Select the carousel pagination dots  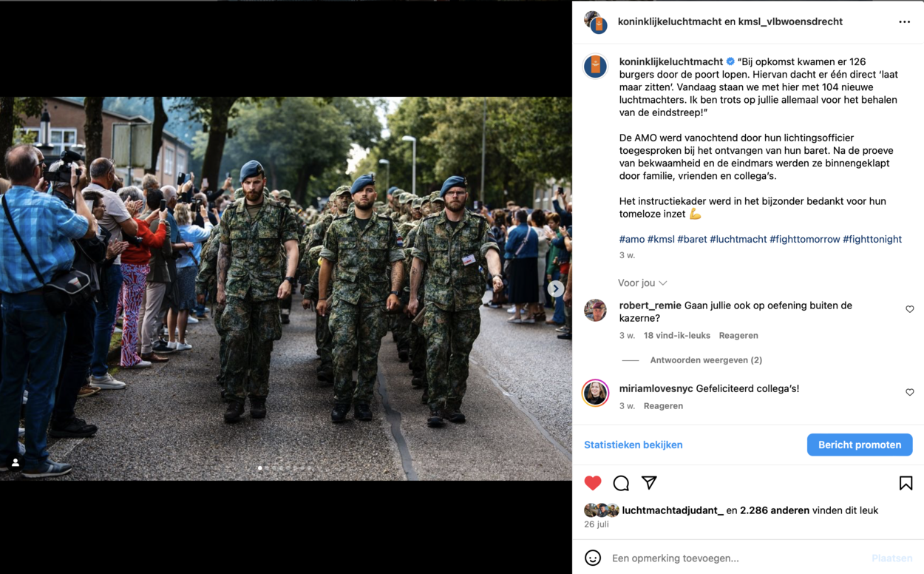(x=285, y=467)
